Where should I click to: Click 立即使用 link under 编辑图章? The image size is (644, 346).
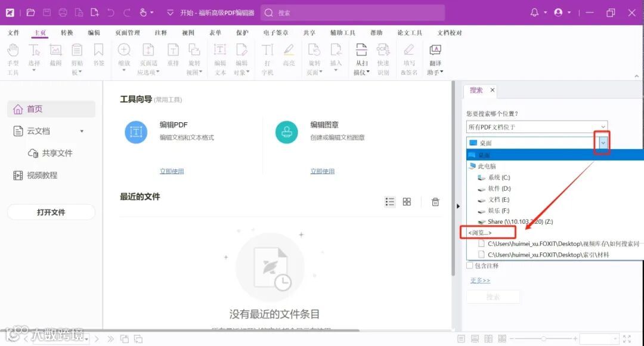point(323,171)
